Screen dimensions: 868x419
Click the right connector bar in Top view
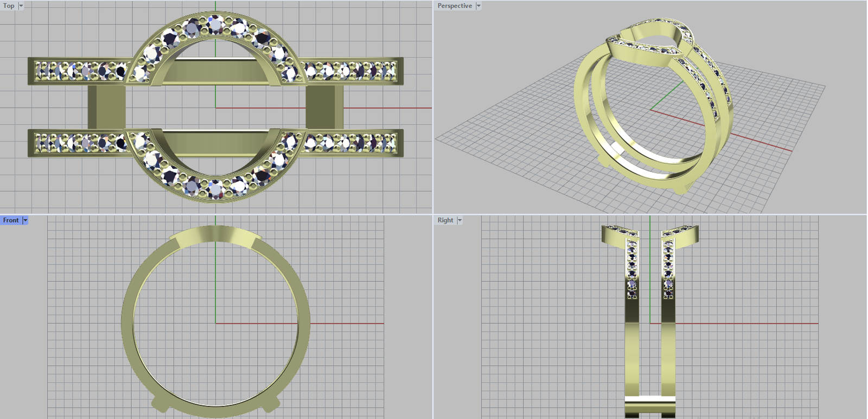click(x=324, y=107)
